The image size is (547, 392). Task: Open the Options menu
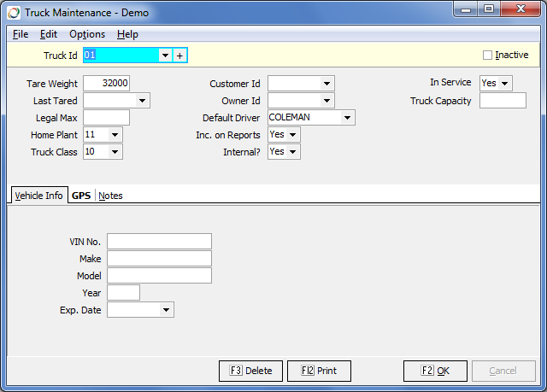tap(87, 34)
